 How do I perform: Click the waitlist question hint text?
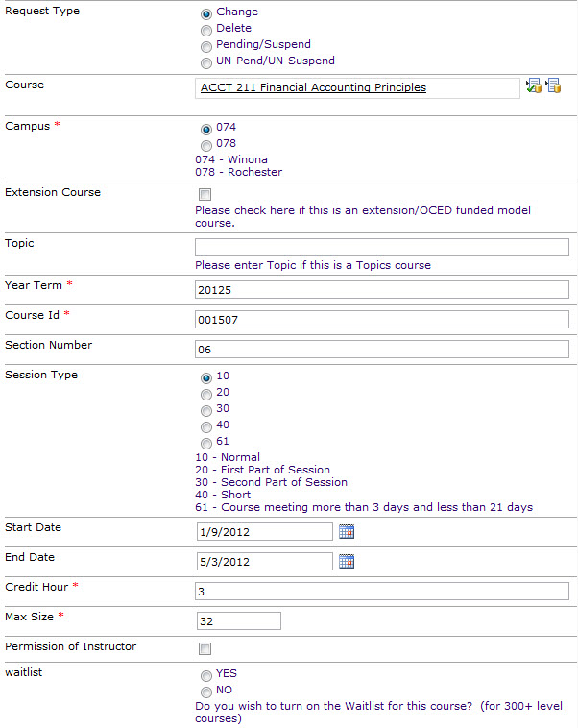[378, 712]
